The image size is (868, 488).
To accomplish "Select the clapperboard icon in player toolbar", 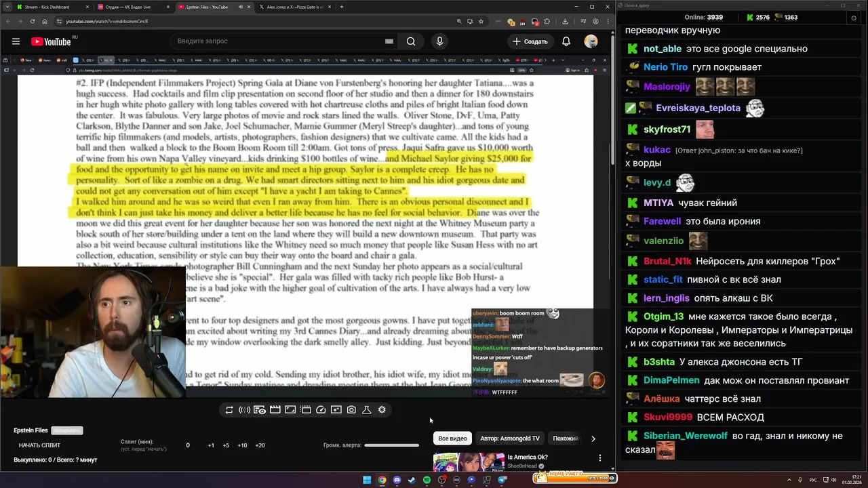I will (275, 409).
